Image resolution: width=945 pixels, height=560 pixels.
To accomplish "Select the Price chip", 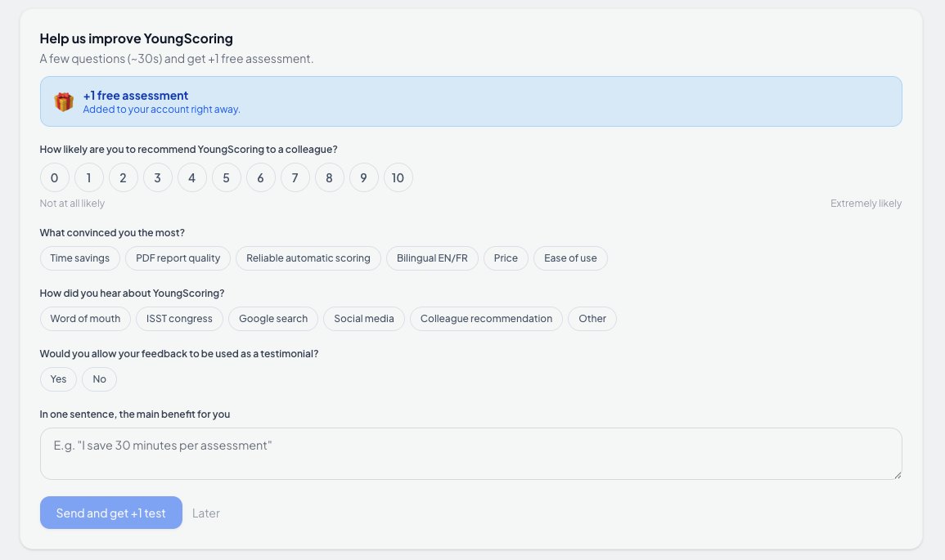I will (x=506, y=258).
